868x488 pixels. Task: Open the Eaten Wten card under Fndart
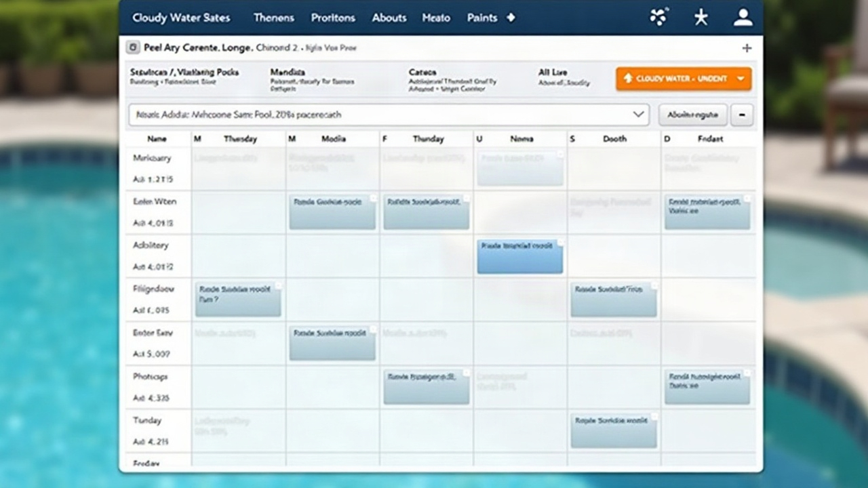[x=707, y=212]
